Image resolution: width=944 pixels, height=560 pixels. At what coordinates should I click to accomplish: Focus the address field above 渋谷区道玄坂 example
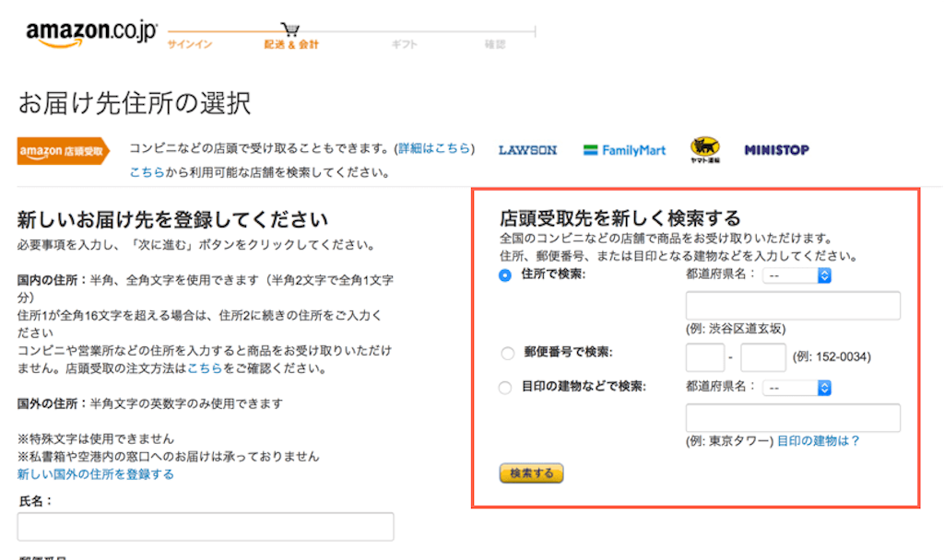[793, 306]
